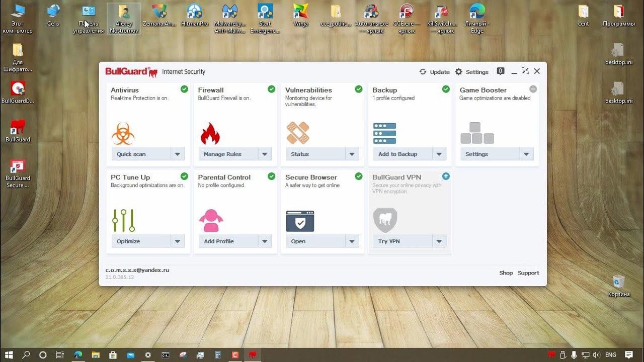Open Calculator from the taskbar

[218, 355]
